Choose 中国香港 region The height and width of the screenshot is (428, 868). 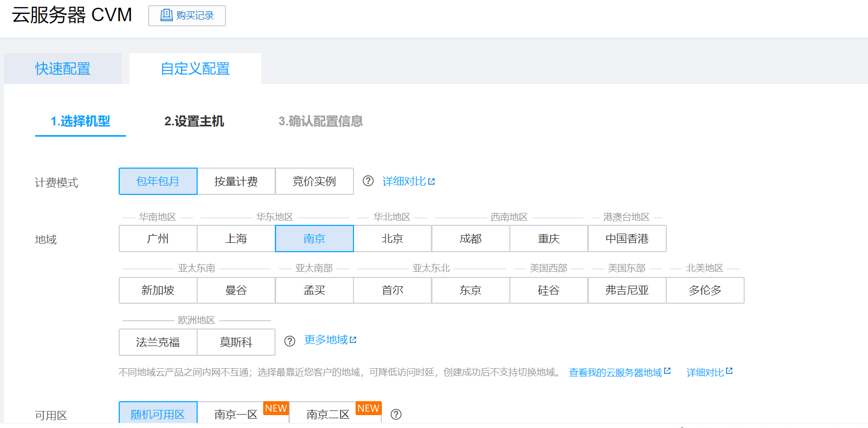coord(627,239)
